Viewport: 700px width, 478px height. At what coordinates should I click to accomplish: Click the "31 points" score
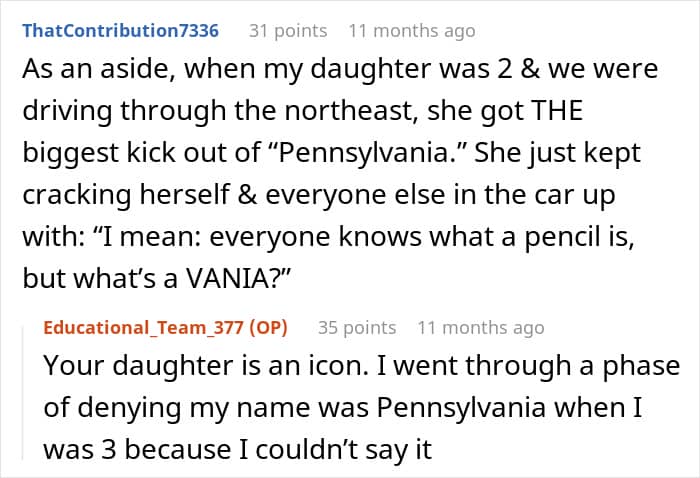click(287, 31)
